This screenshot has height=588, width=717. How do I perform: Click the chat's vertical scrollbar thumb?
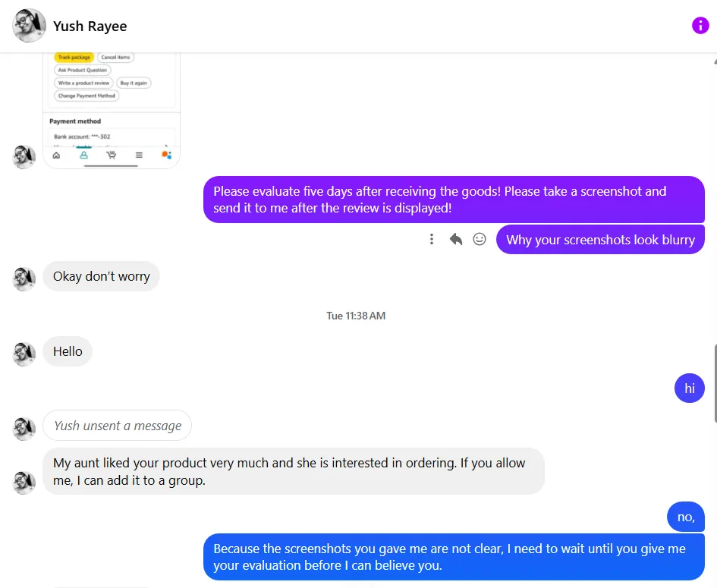coord(714,383)
